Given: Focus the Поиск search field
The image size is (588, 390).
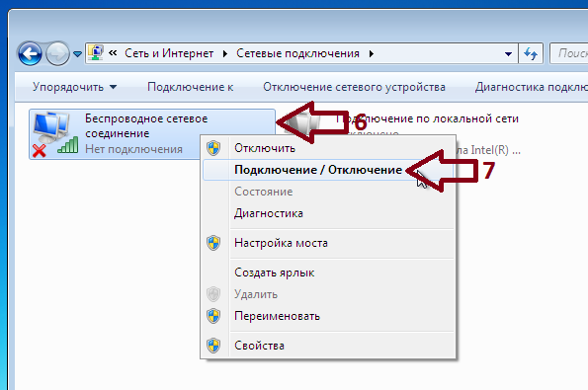Looking at the screenshot, I should click(569, 53).
